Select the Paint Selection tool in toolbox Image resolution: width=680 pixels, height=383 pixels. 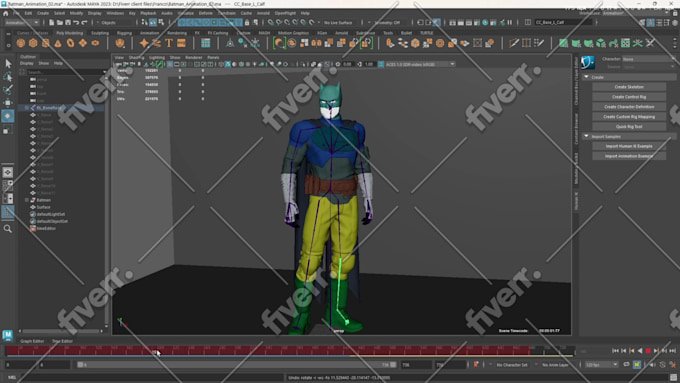8,90
